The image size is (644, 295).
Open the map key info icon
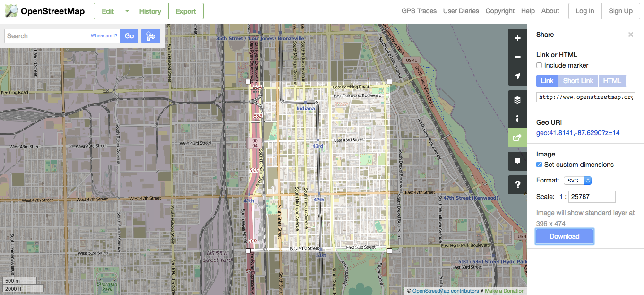(x=517, y=119)
